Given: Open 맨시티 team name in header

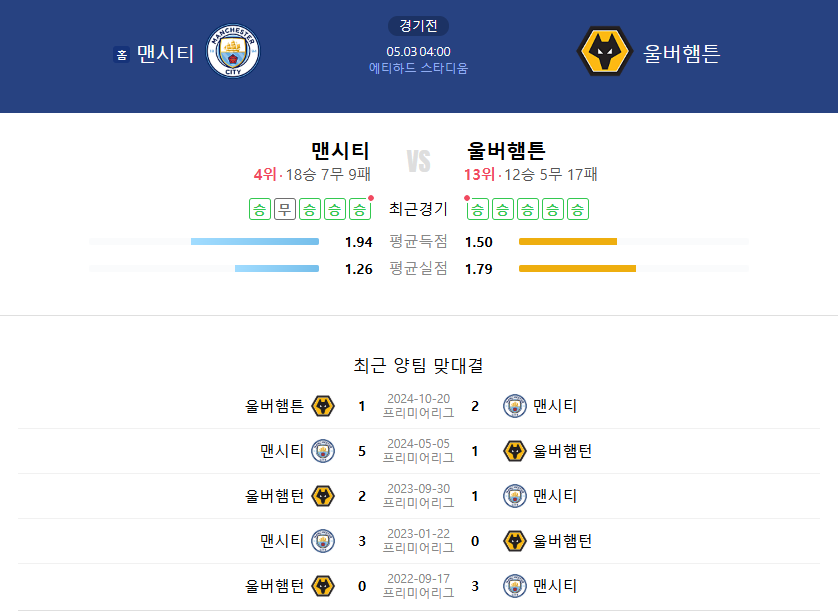Looking at the screenshot, I should pos(165,53).
